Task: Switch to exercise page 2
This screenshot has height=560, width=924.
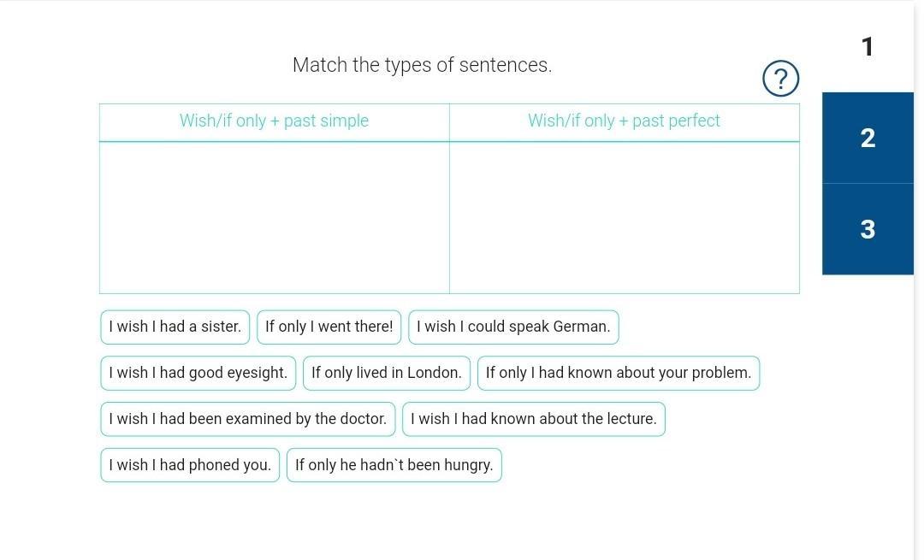Action: tap(868, 138)
